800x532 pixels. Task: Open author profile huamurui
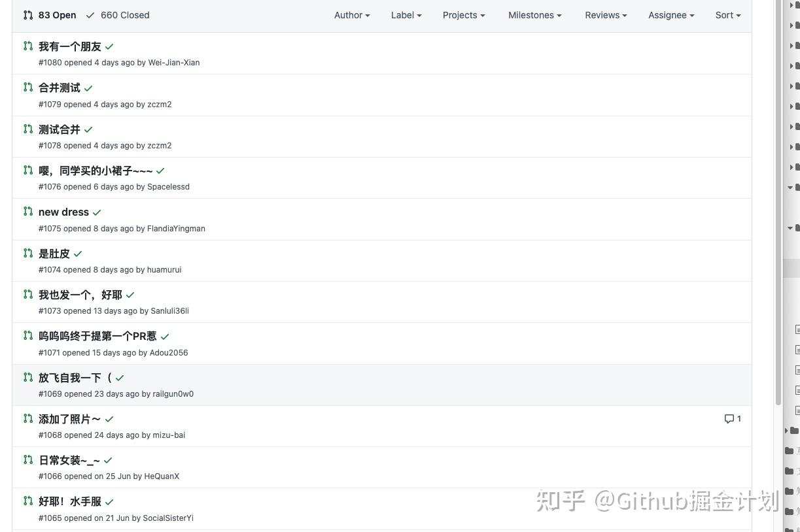pos(164,270)
